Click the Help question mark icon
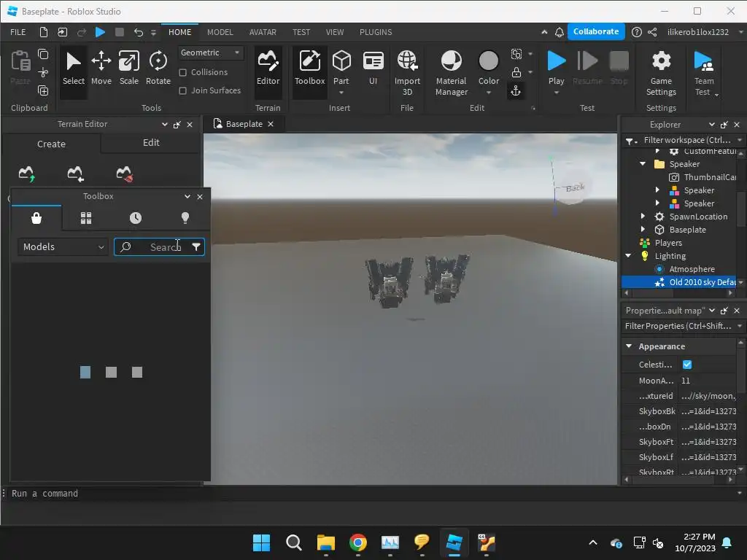The height and width of the screenshot is (560, 747). (636, 32)
